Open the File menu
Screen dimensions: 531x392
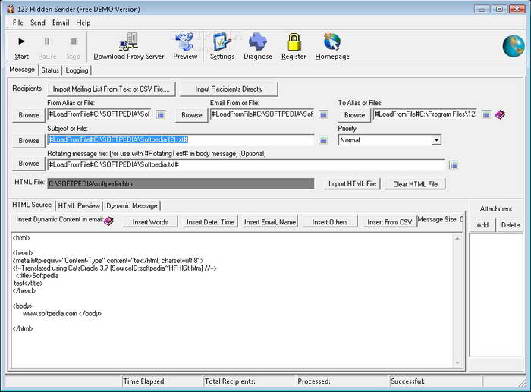click(x=18, y=23)
